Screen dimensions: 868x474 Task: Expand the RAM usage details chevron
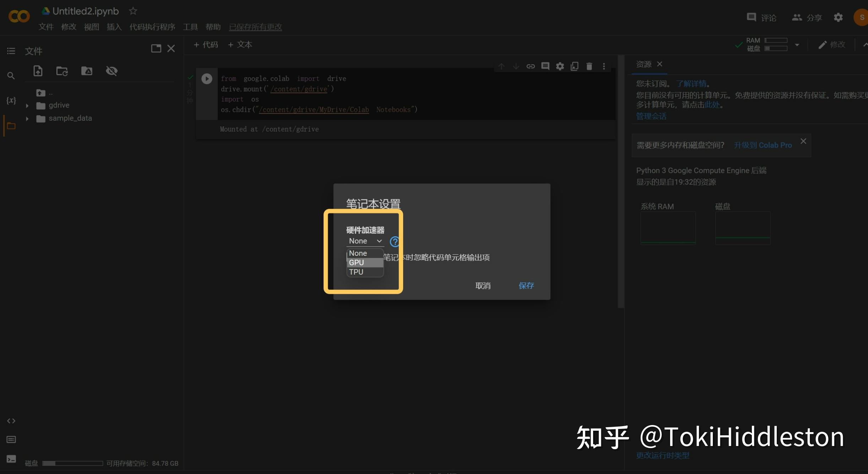(797, 44)
